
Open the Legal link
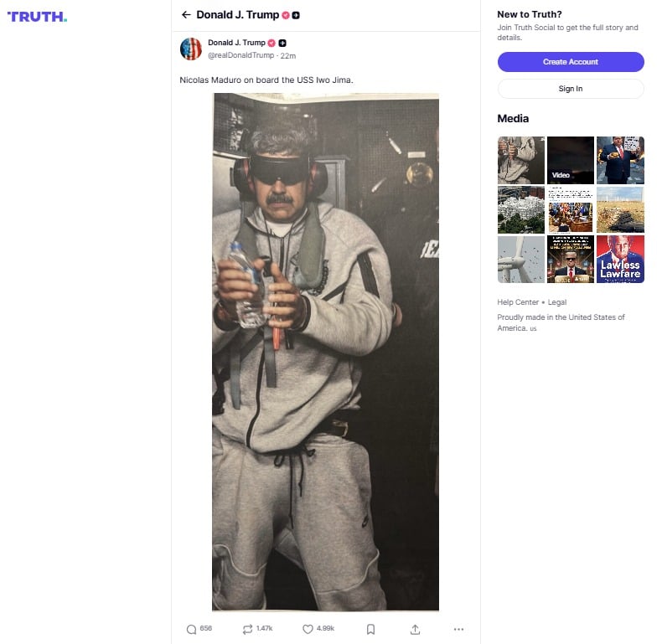pos(557,302)
